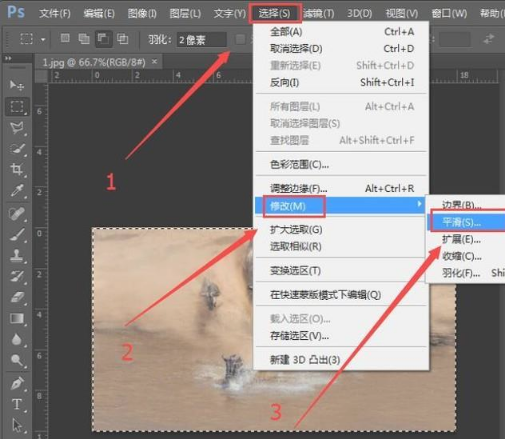The image size is (505, 439).
Task: Toggle the anti-alias checkbox in options bar
Action: (x=240, y=39)
